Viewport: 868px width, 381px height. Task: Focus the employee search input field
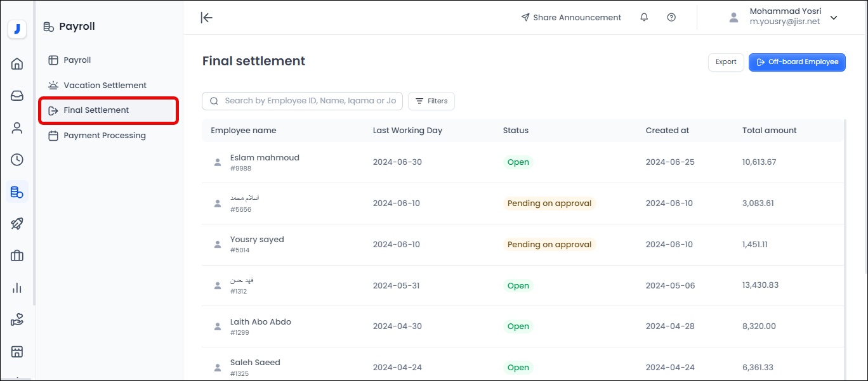click(x=310, y=101)
